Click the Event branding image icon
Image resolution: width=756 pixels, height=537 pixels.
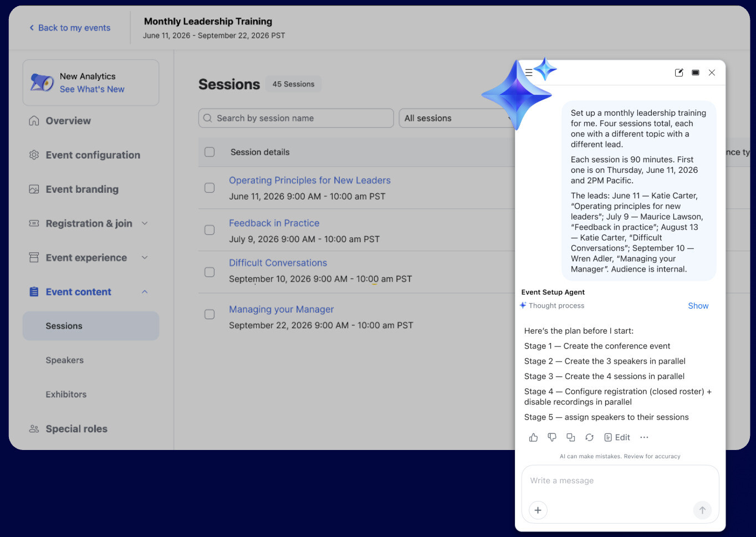click(x=34, y=190)
